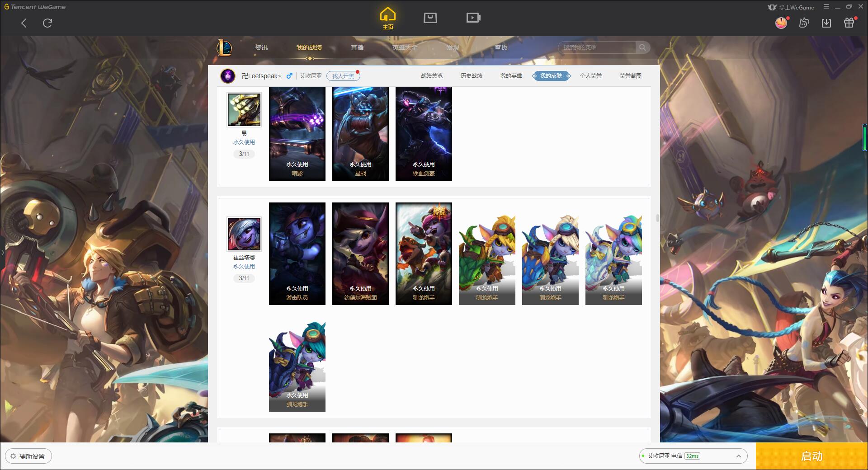
Task: Open the 星战 skin card
Action: click(x=360, y=133)
